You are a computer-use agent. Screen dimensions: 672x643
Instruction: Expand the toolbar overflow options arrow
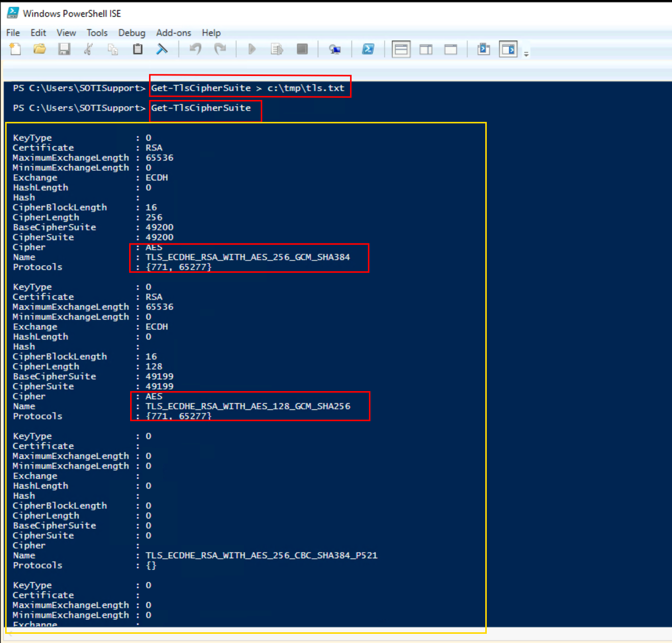[526, 54]
